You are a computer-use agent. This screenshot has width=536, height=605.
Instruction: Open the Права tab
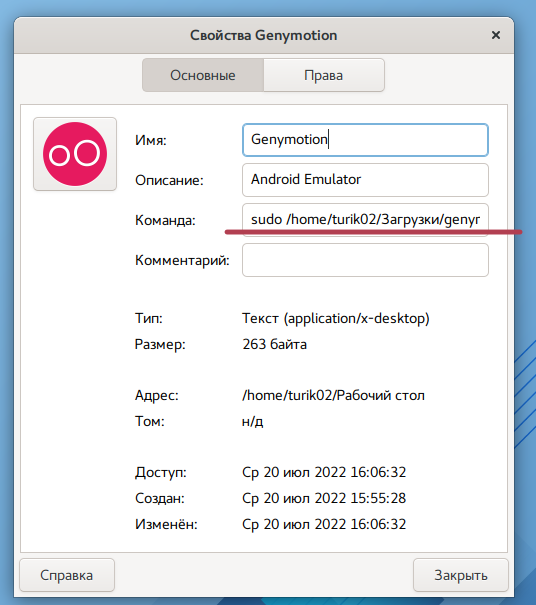coord(324,75)
